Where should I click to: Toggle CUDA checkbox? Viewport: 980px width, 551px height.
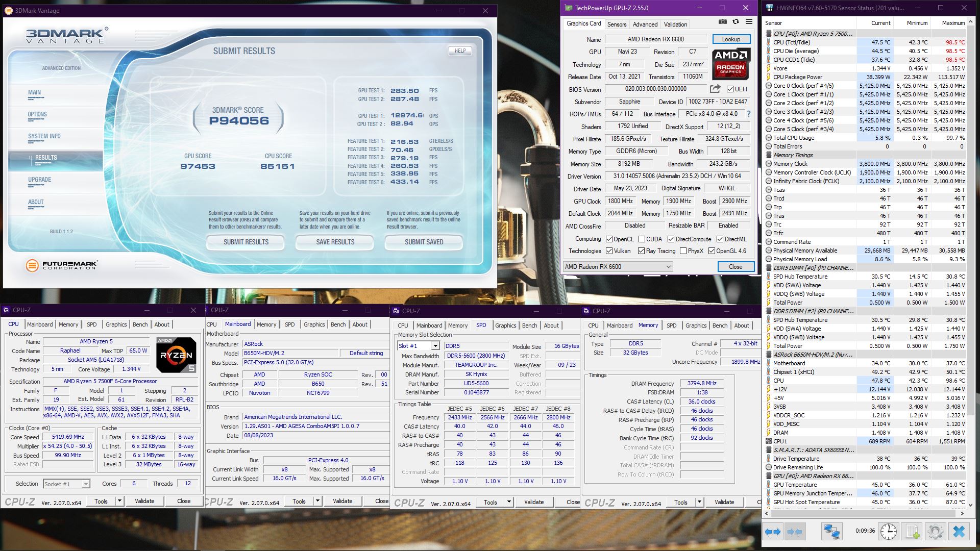(x=641, y=239)
